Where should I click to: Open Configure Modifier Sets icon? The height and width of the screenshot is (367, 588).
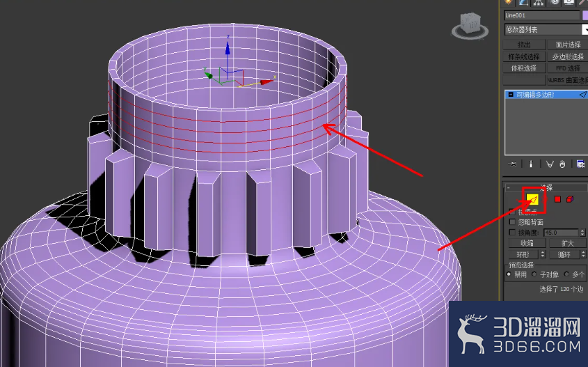tap(580, 164)
